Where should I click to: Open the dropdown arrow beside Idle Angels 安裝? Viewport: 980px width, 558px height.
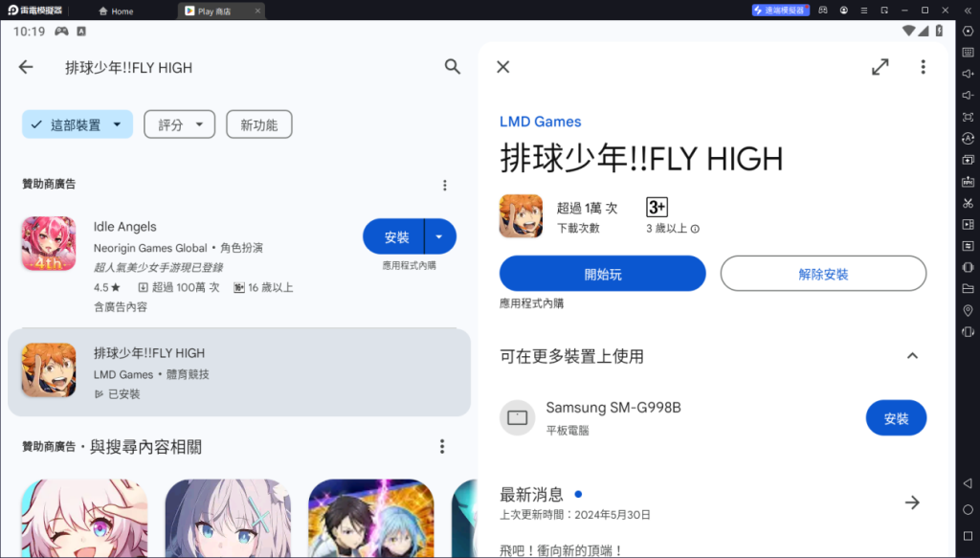[440, 236]
